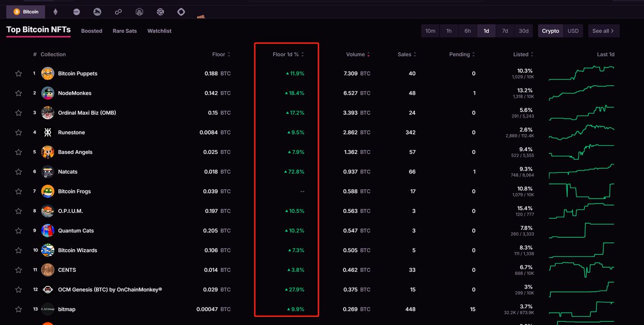644x325 pixels.
Task: Select the bear-shaped chain icon
Action: click(x=97, y=11)
